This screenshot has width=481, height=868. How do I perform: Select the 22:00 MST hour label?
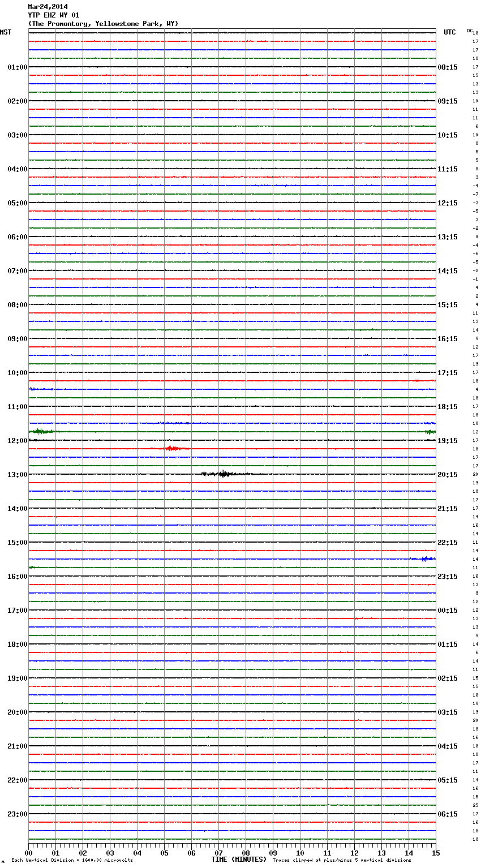pyautogui.click(x=17, y=780)
